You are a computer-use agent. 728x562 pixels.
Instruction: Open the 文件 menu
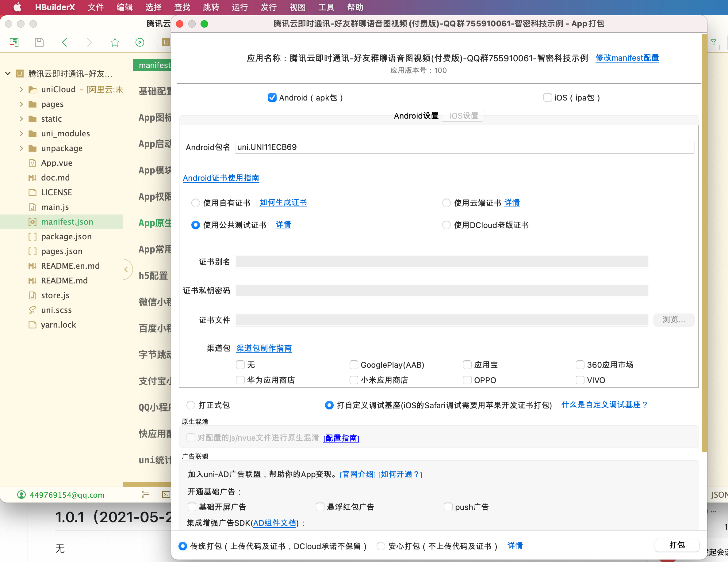(x=96, y=7)
